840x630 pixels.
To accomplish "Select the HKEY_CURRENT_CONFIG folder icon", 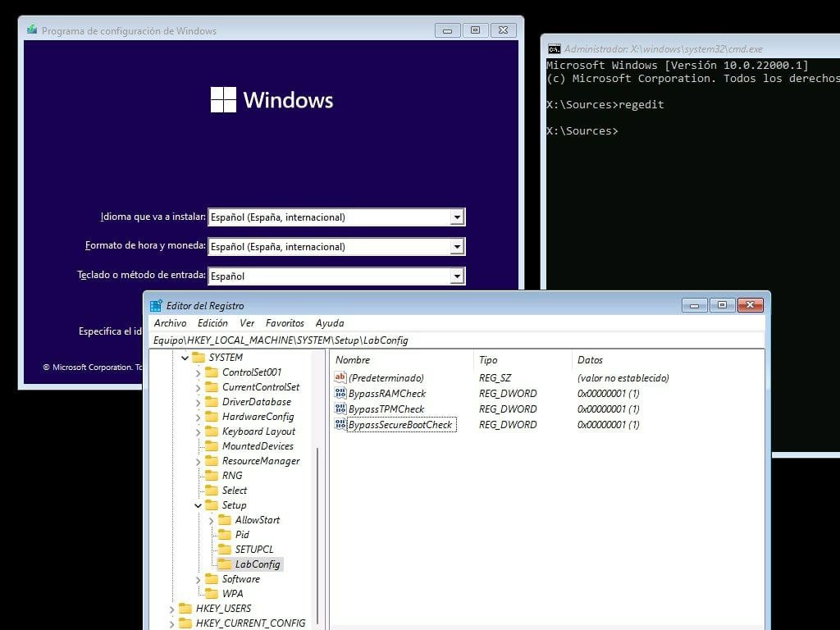I will coord(185,623).
